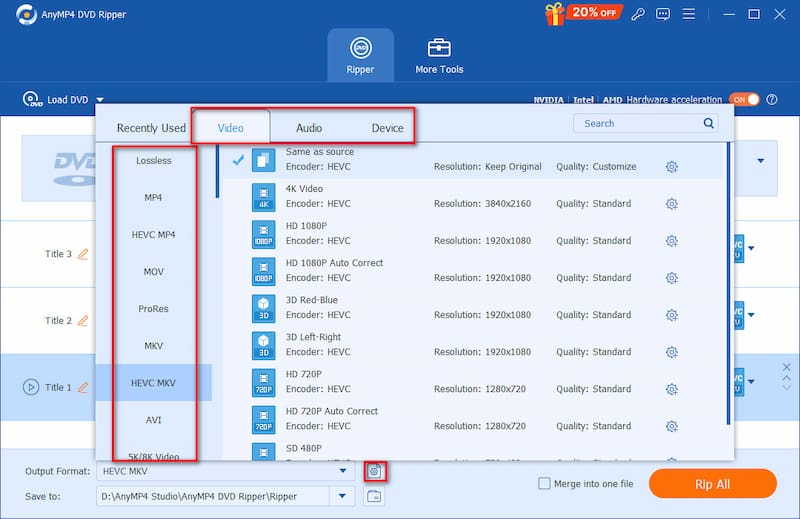This screenshot has height=519, width=800.
Task: Click the Load DVD disc icon
Action: click(32, 100)
